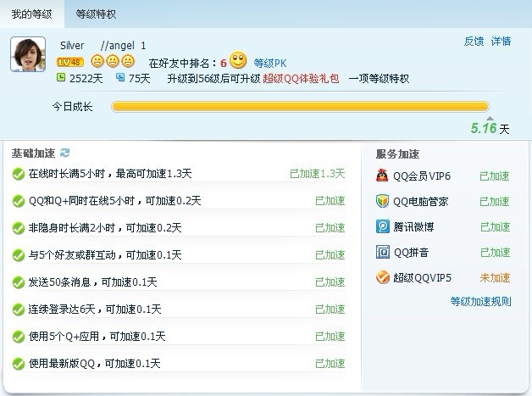The image size is (532, 396).
Task: Click the 超级QQVIP5 orange check icon
Action: 383,277
